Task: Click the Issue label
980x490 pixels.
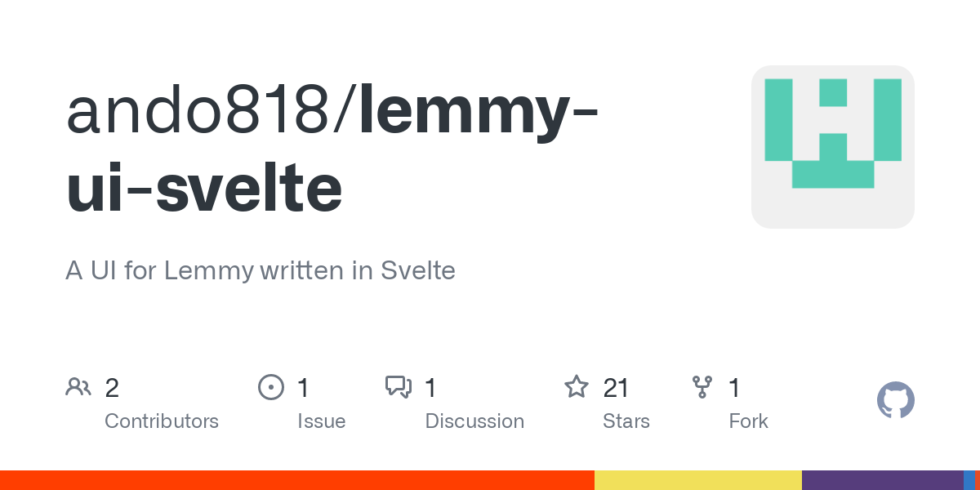Action: click(x=321, y=421)
